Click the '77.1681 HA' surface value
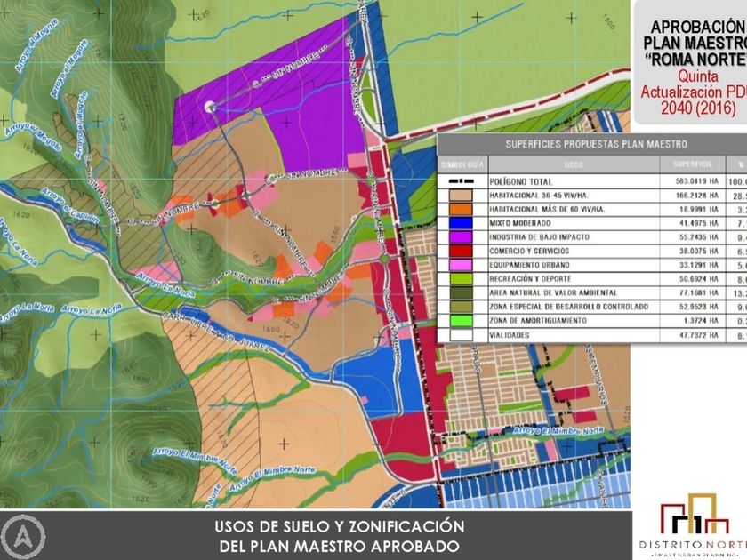The height and width of the screenshot is (560, 747). pyautogui.click(x=698, y=292)
